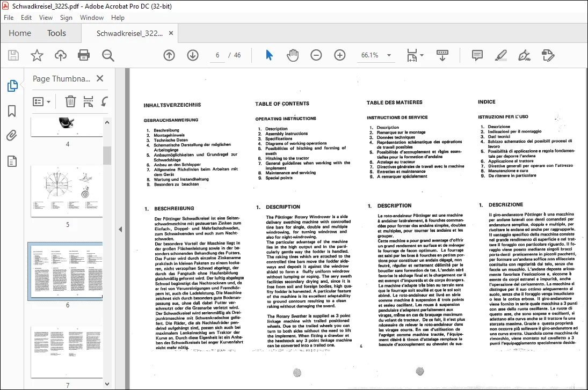This screenshot has height=390, width=588.
Task: Go to previous page
Action: (169, 55)
